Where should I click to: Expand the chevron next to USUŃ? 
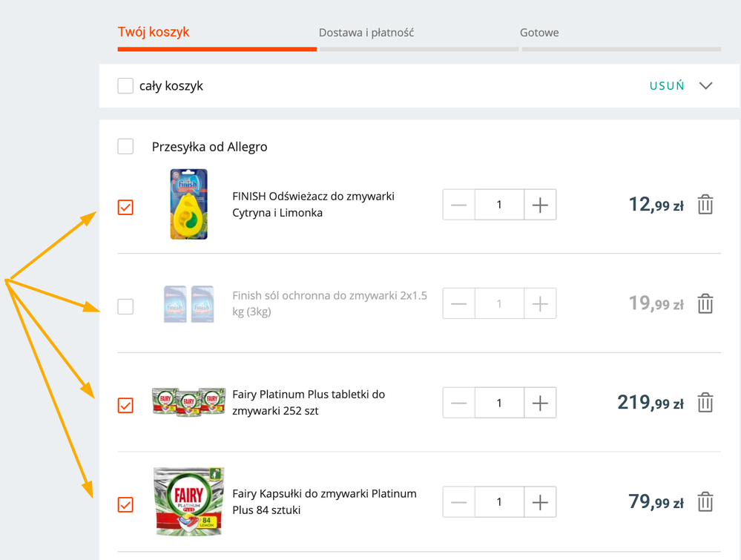(x=705, y=85)
